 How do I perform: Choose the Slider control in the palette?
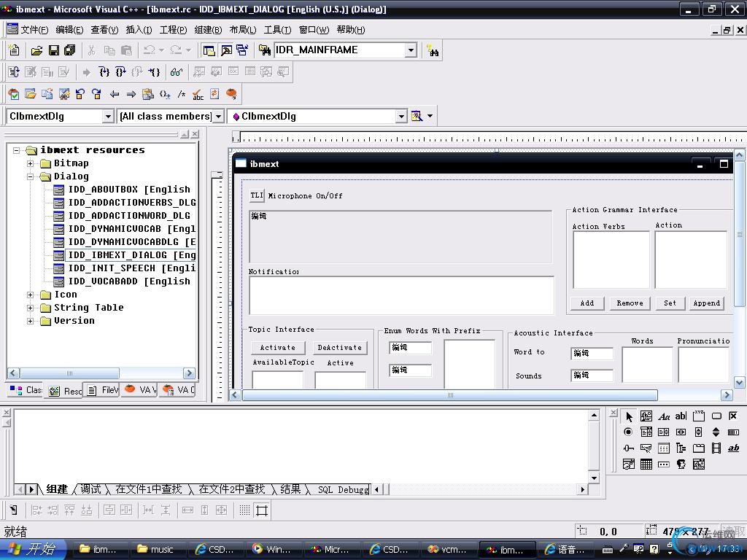coord(628,448)
